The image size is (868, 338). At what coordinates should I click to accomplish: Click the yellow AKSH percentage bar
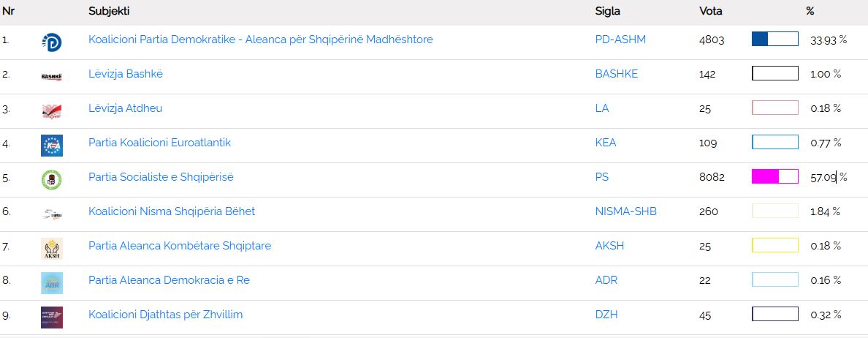tap(774, 245)
